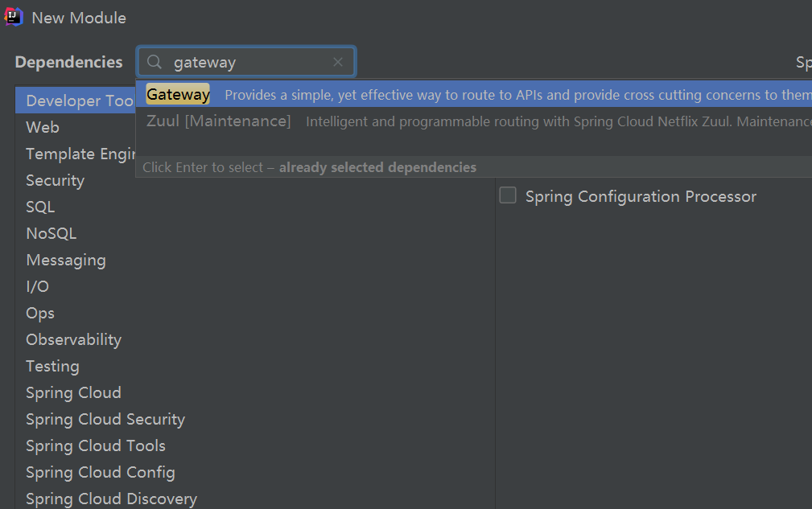This screenshot has height=509, width=812.
Task: Select the Security category
Action: pos(55,181)
